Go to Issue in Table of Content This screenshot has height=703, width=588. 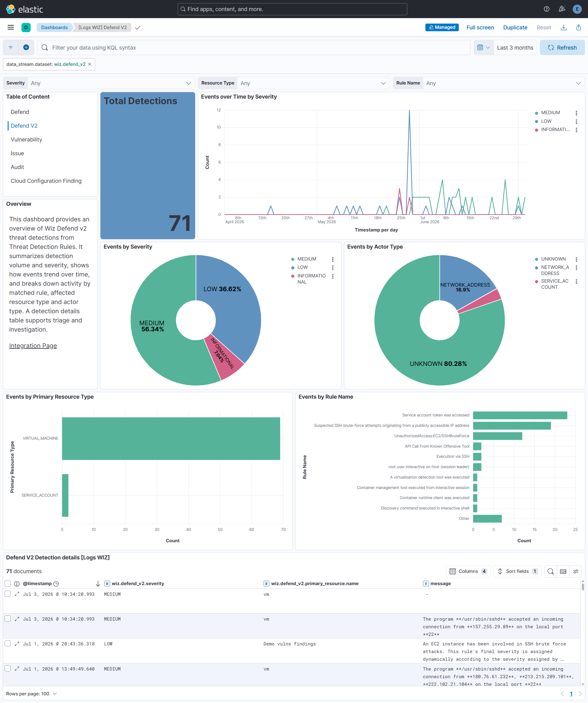(17, 153)
